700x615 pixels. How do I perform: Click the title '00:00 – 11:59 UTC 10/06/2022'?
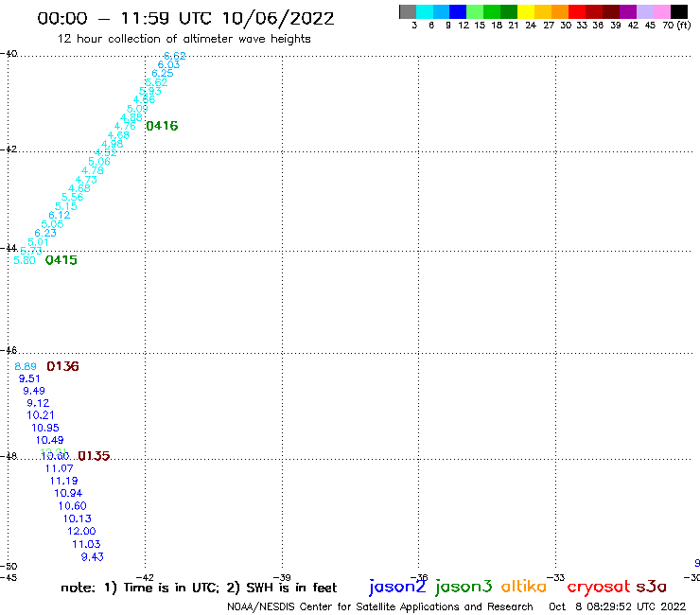(185, 18)
